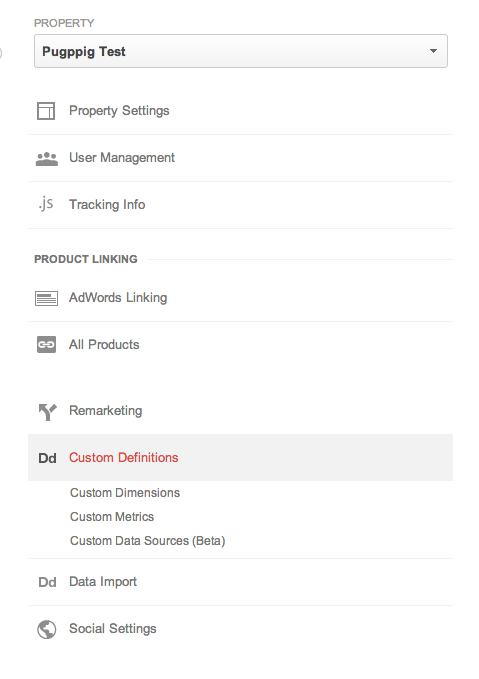This screenshot has height=679, width=479.
Task: Click the All Products chain-link icon
Action: point(46,345)
